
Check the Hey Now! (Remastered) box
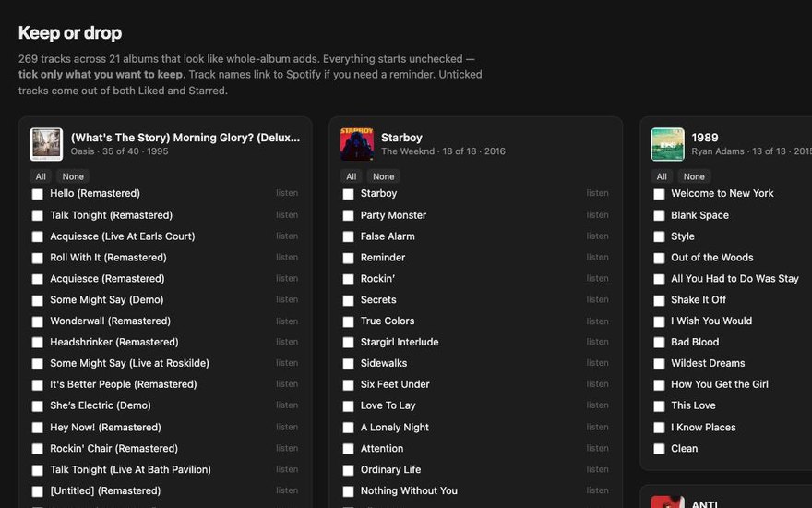point(37,428)
